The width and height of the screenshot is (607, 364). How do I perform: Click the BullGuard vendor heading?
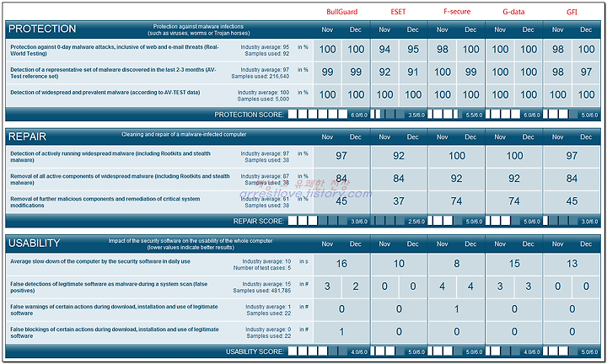(341, 12)
